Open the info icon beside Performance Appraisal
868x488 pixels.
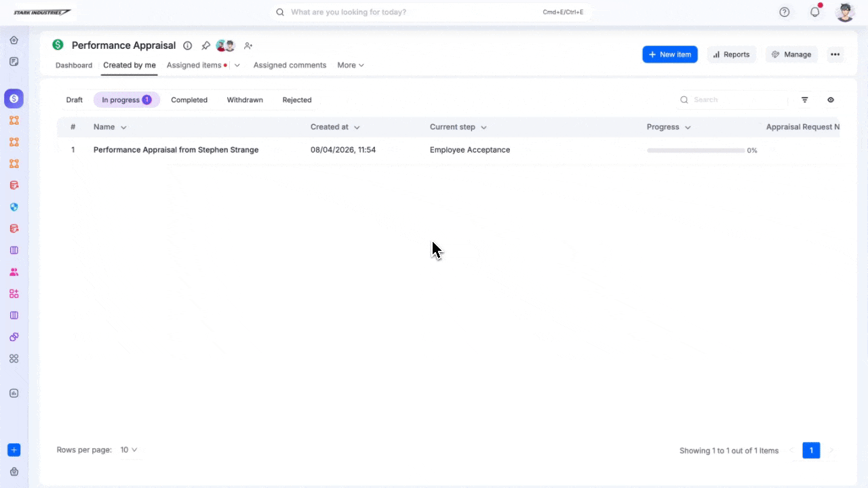click(x=188, y=45)
